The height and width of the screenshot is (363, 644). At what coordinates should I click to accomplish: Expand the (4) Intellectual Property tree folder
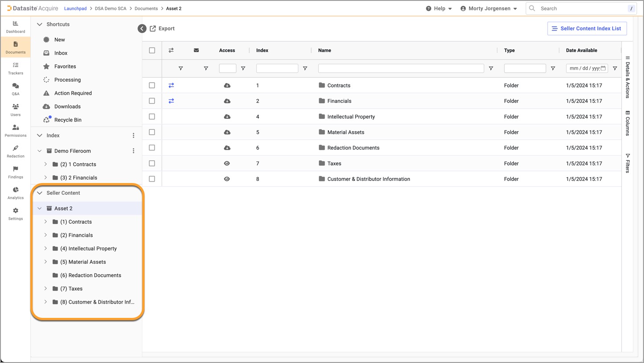[x=45, y=249]
